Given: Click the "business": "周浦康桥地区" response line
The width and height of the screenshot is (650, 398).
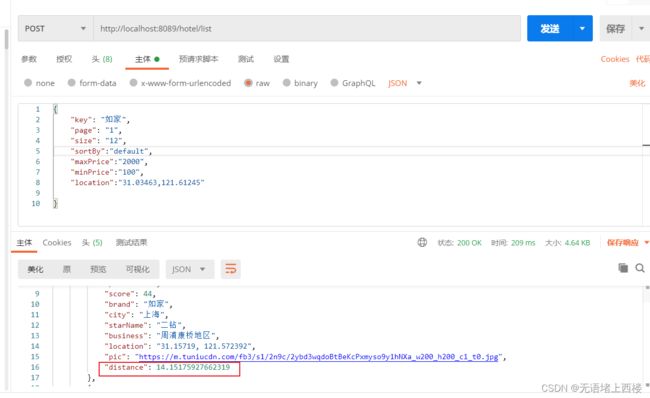Looking at the screenshot, I should 161,335.
